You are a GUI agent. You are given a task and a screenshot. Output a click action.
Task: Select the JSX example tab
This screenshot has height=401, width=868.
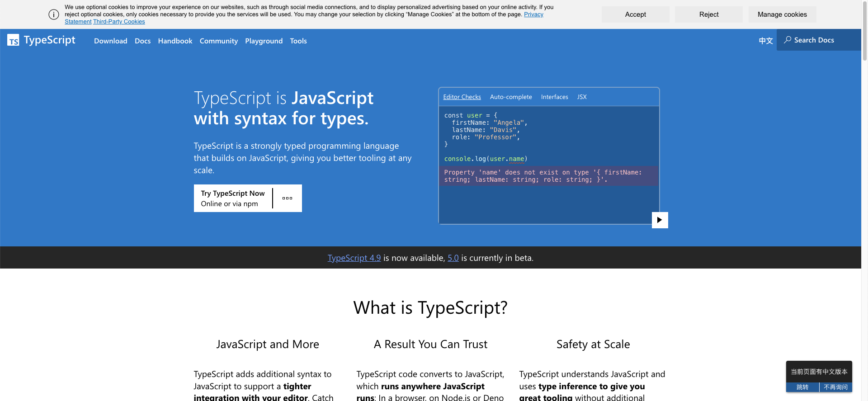(582, 97)
